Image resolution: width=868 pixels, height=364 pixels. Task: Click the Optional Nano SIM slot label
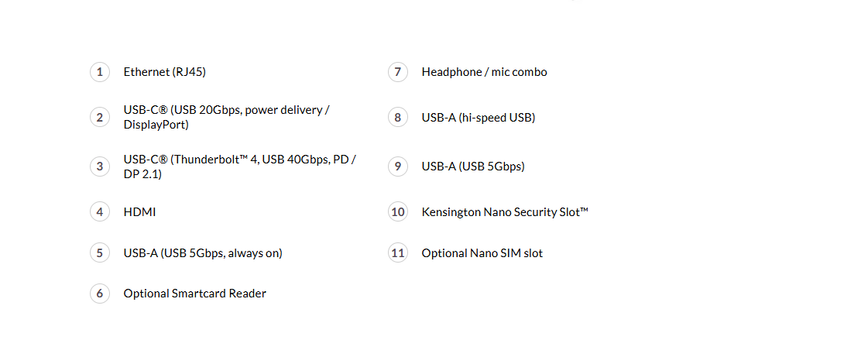pos(482,253)
